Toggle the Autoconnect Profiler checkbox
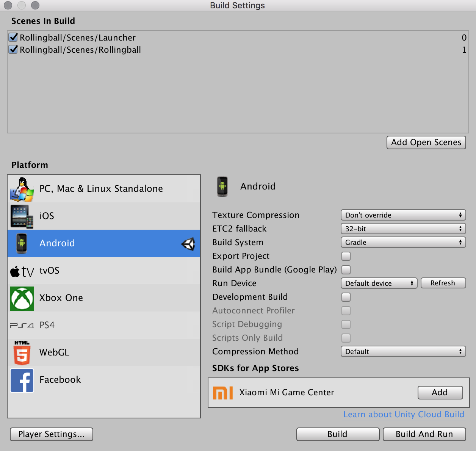Screen dimensions: 476x451 click(346, 311)
